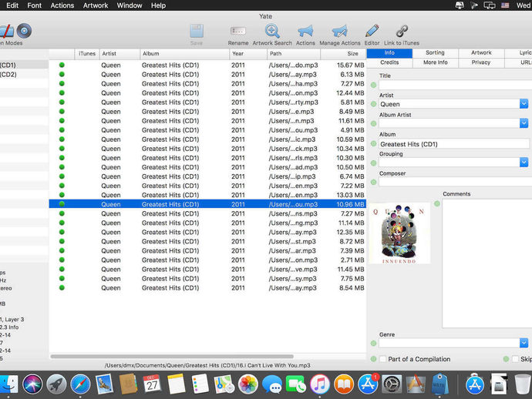The height and width of the screenshot is (399, 532).
Task: Launch Siri from the dock
Action: click(x=32, y=384)
